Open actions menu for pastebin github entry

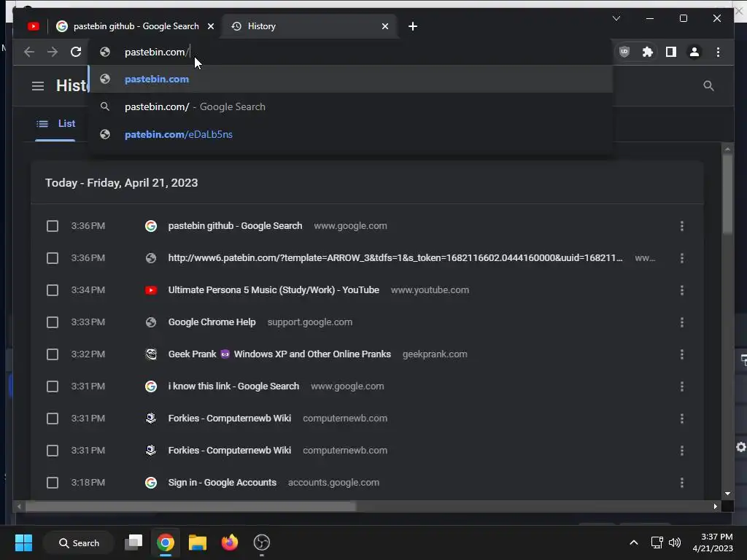click(682, 226)
